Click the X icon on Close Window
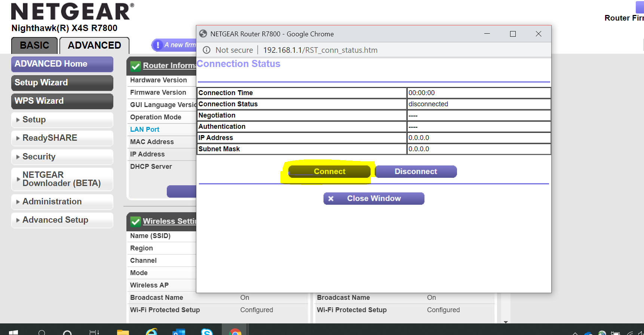The height and width of the screenshot is (335, 644). tap(331, 198)
